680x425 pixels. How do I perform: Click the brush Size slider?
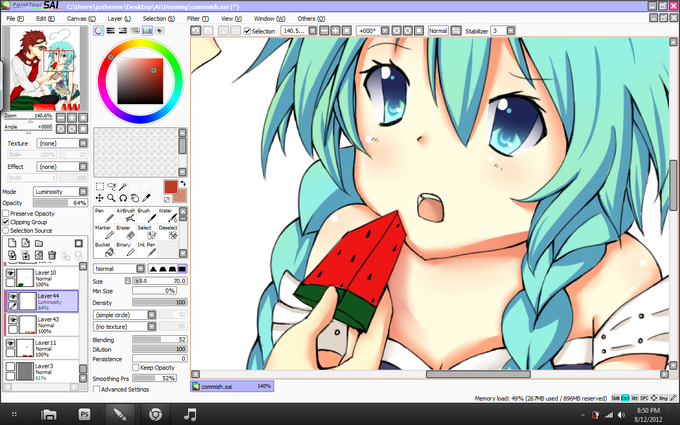pyautogui.click(x=160, y=281)
